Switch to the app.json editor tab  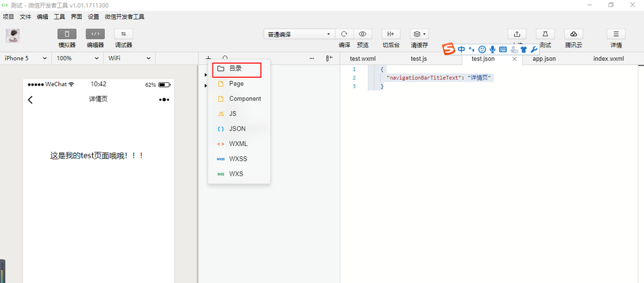click(x=544, y=59)
